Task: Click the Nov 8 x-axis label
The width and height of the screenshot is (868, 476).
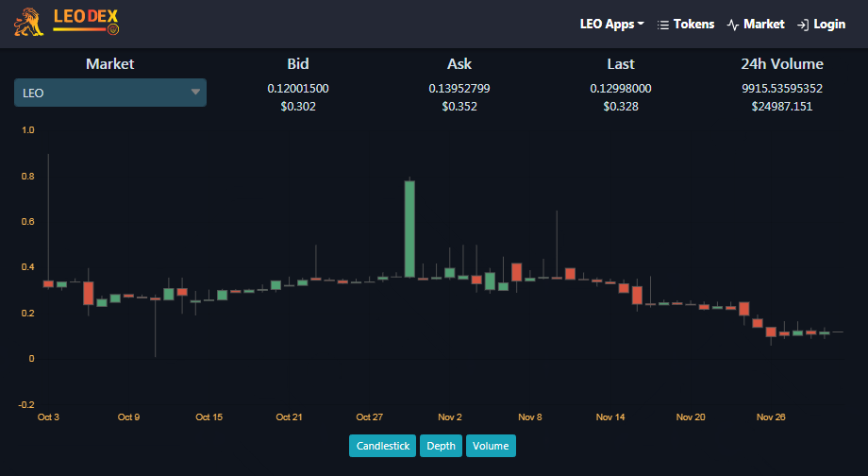Action: 530,416
